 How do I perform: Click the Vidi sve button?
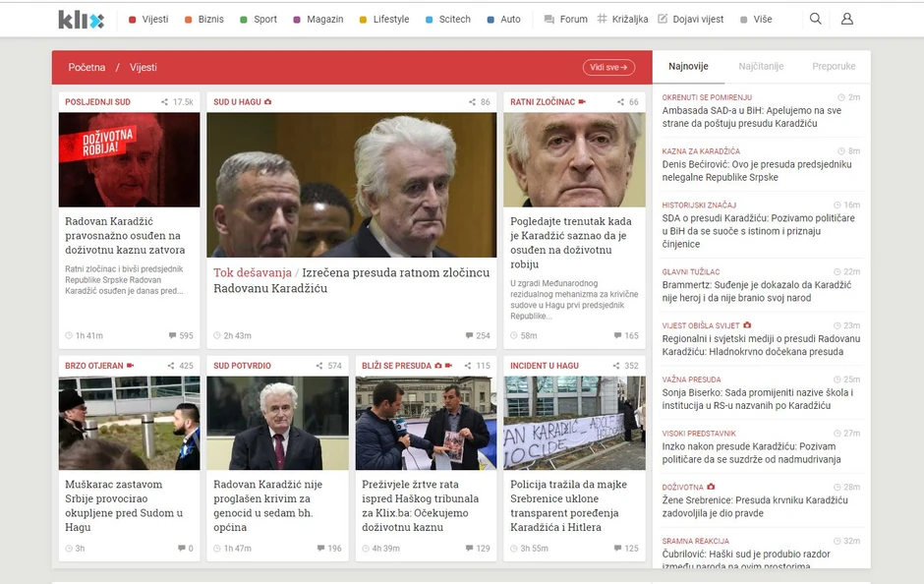pos(608,67)
